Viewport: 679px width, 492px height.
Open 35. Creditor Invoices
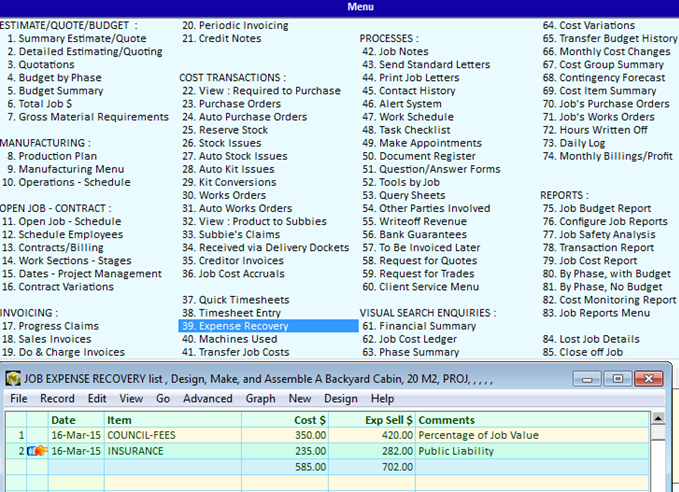(233, 261)
